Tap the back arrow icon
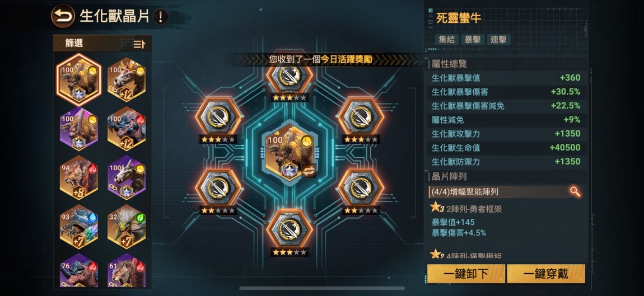The image size is (644, 296). pos(63,16)
